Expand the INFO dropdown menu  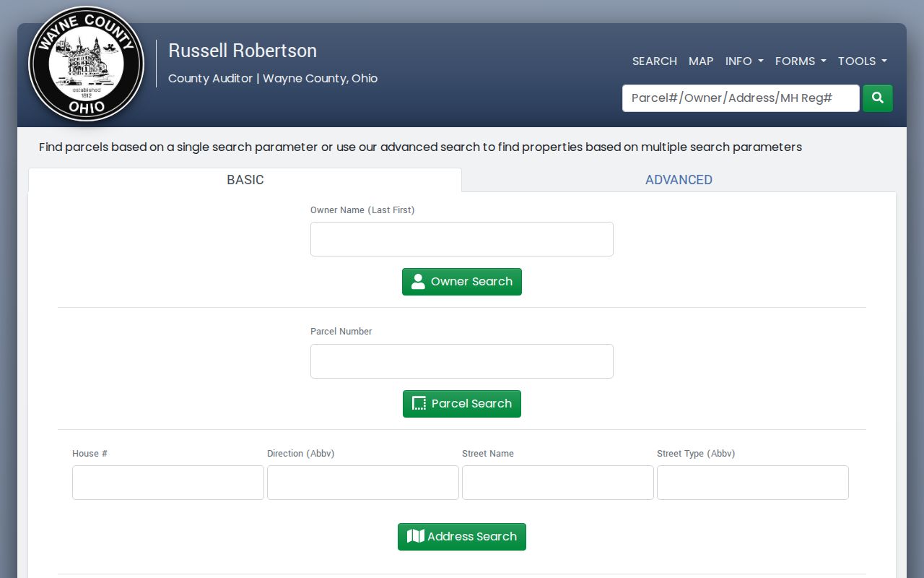click(744, 61)
